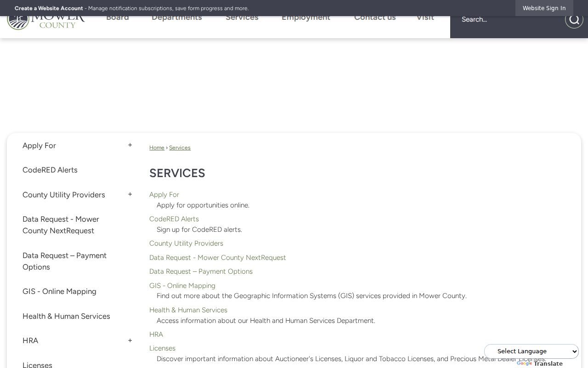
Task: Open the Board menu
Action: pos(118,18)
